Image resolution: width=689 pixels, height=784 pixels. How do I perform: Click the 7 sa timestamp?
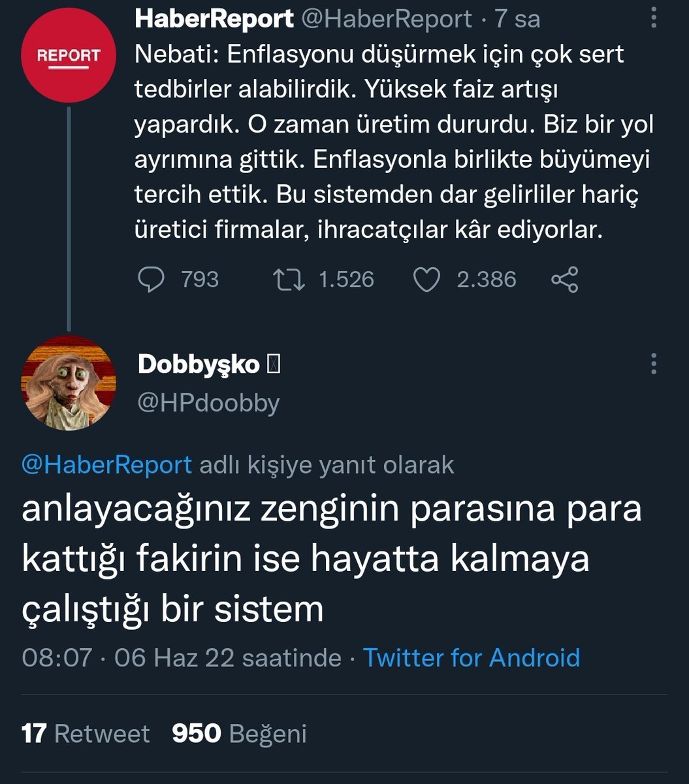(517, 19)
